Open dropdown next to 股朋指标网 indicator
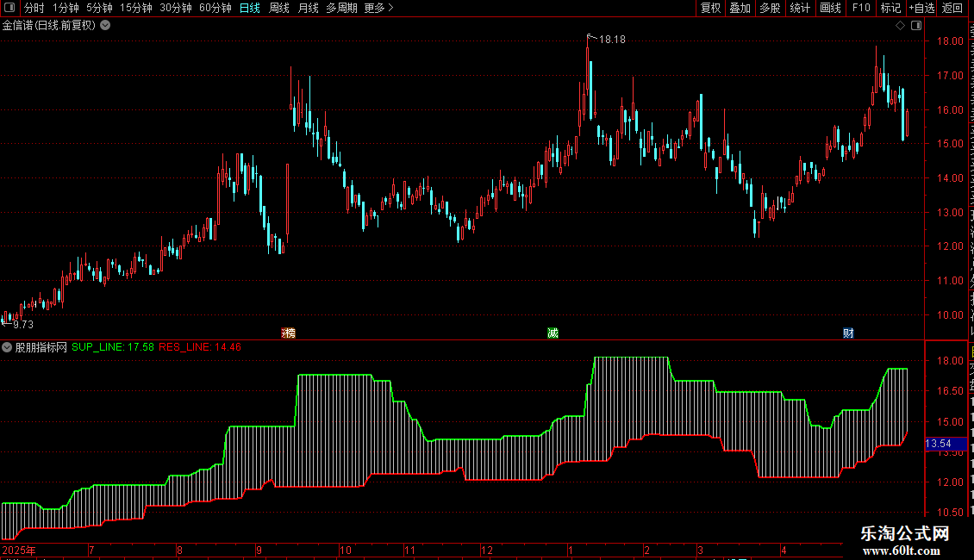This screenshot has height=560, width=974. [x=7, y=348]
